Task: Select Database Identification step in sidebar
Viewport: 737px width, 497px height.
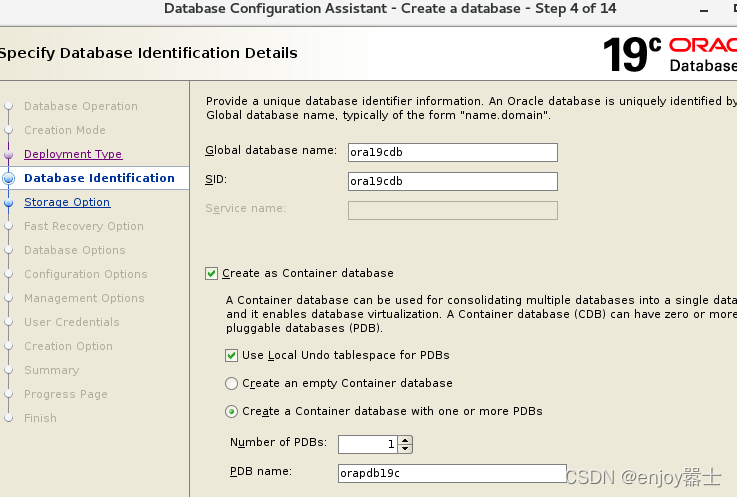Action: tap(99, 178)
